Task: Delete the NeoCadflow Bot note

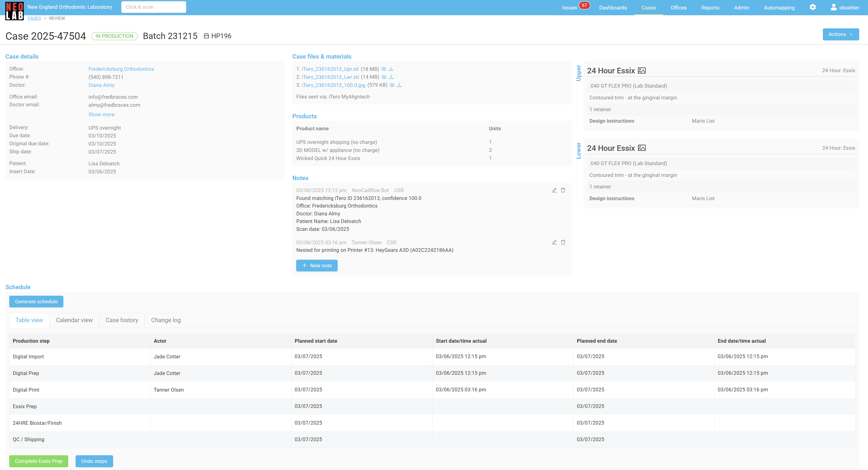Action: coord(563,190)
